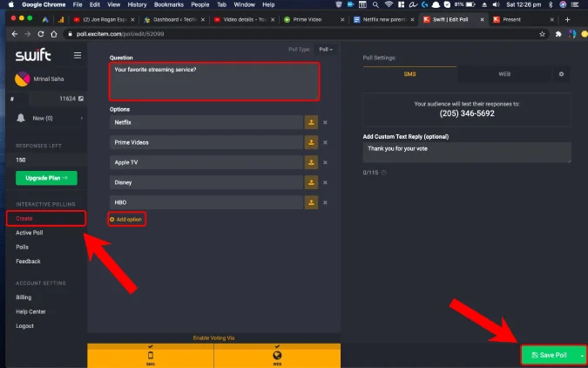Click the custom text reply field
Viewport: 588px width, 368px height.
[x=467, y=153]
